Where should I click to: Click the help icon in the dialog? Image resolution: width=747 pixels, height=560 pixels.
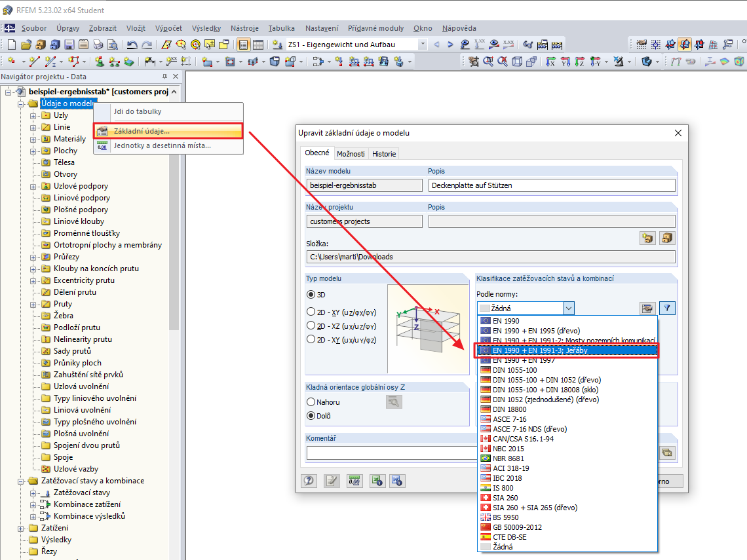(x=309, y=481)
